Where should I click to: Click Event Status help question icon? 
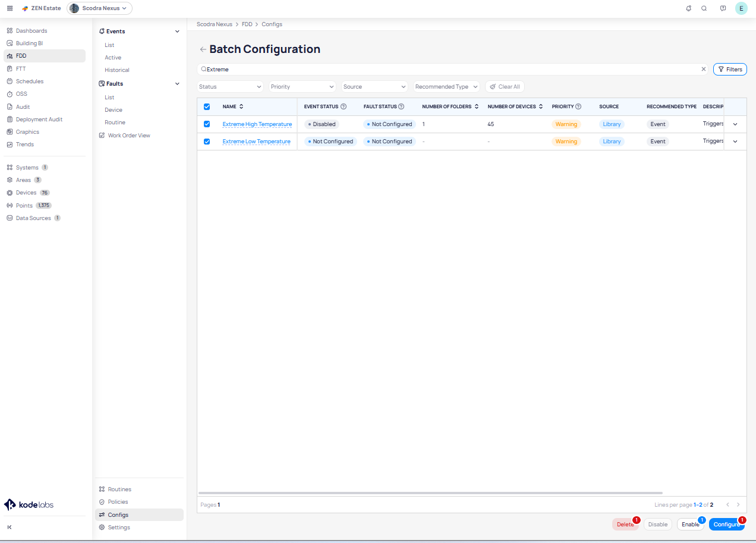point(344,106)
